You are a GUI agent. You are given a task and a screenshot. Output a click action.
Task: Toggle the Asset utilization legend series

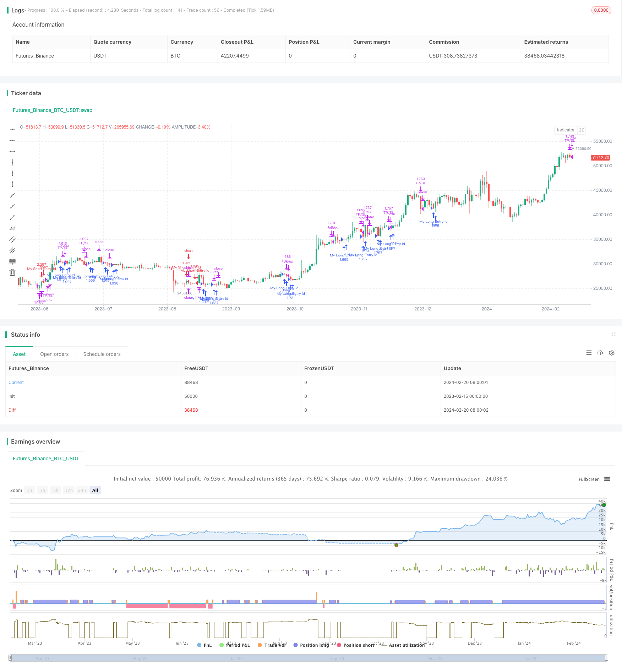[x=403, y=645]
